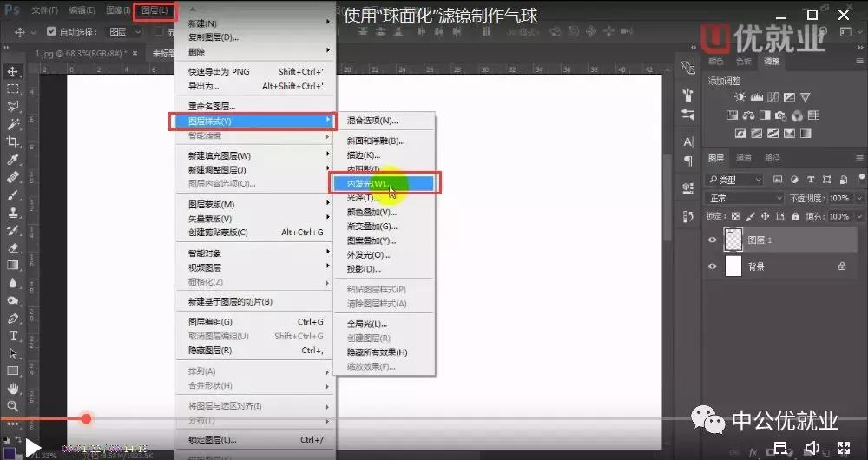Click the red video progress knob
Image resolution: width=868 pixels, height=460 pixels.
point(86,418)
